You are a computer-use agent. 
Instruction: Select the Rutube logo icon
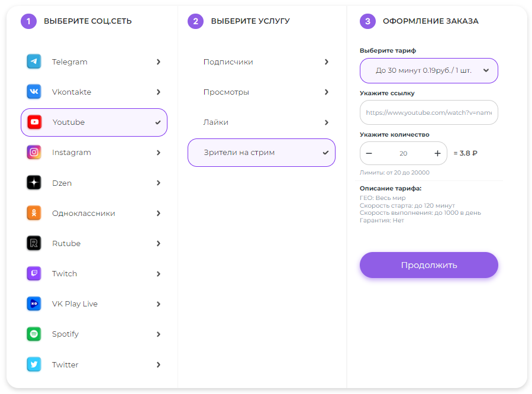(x=34, y=243)
